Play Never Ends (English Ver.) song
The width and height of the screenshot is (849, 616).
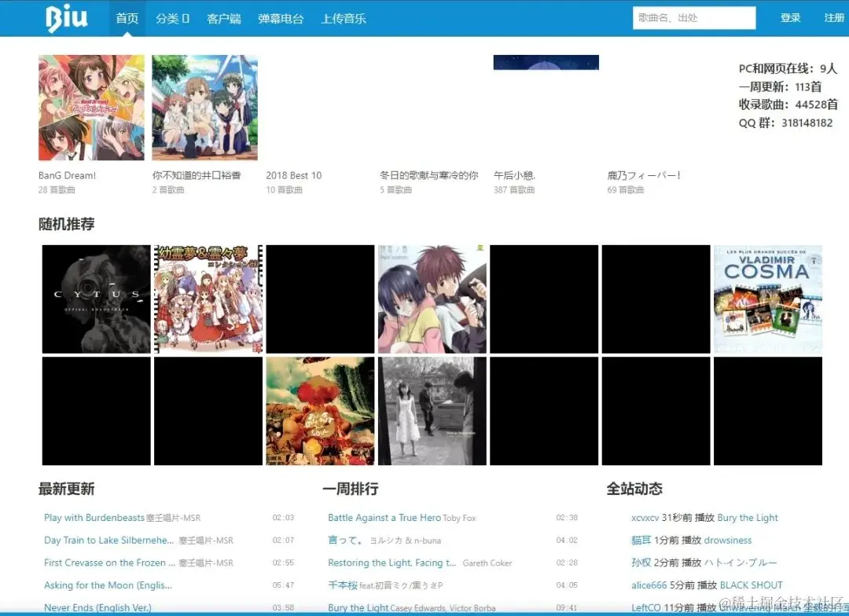[97, 607]
